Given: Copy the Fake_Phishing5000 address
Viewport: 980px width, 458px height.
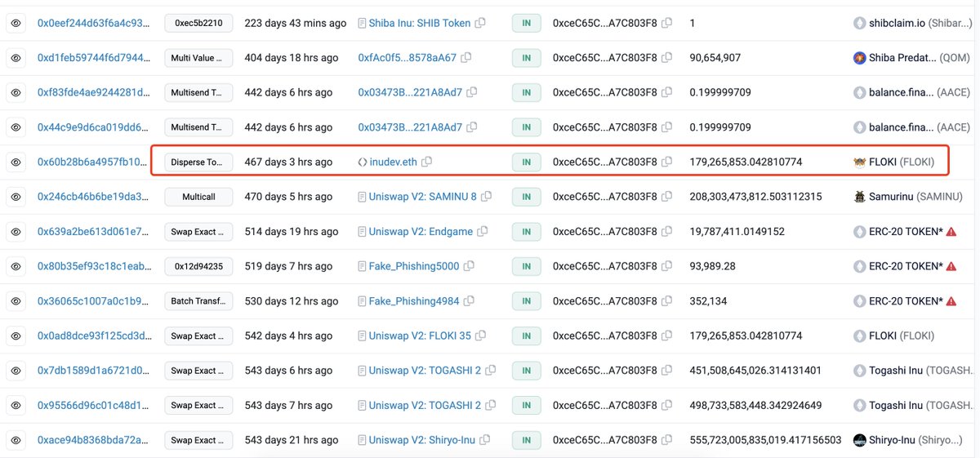Looking at the screenshot, I should [470, 266].
